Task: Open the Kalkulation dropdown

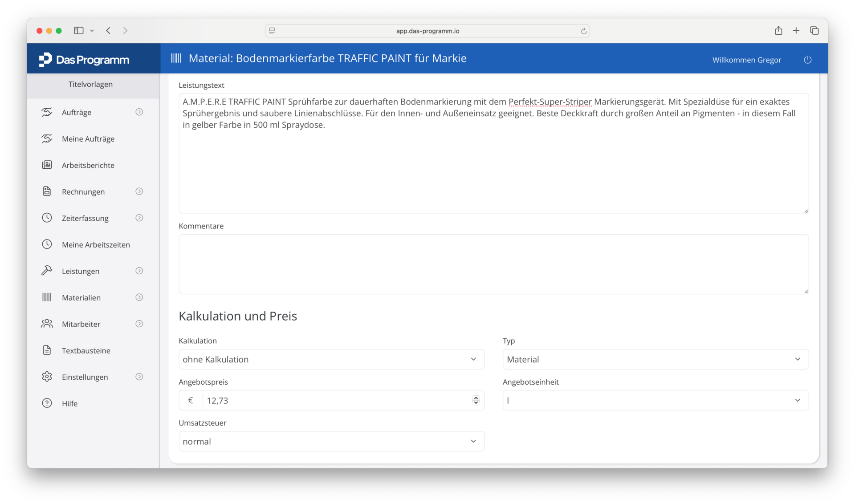Action: pyautogui.click(x=331, y=359)
